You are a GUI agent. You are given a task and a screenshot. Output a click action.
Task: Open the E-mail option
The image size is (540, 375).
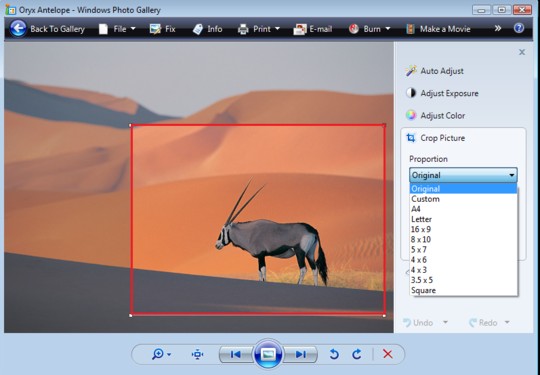tap(313, 29)
